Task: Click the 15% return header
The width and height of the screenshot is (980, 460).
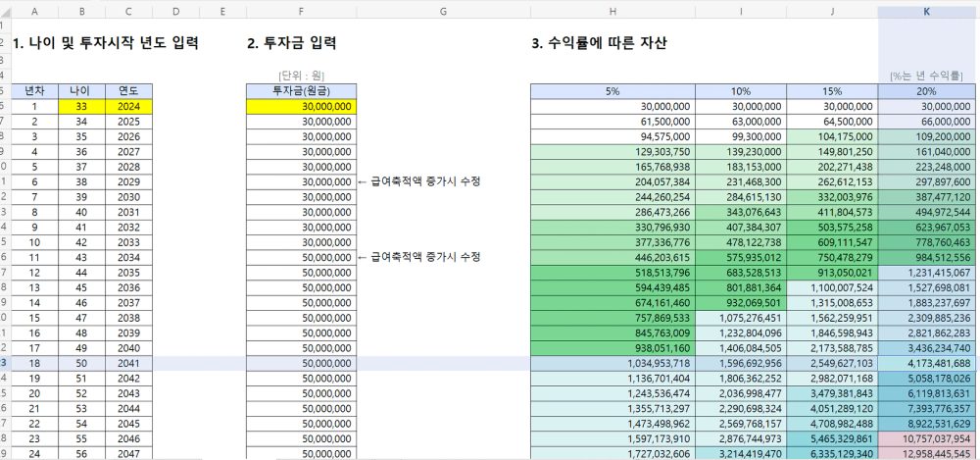Action: tap(832, 91)
